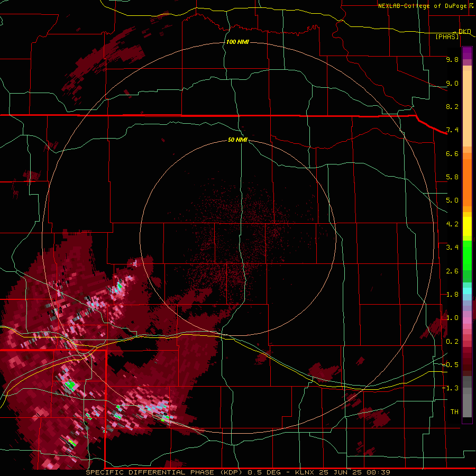The height and width of the screenshot is (476, 476).
Task: Click the DKD label near the legend
Action: click(x=464, y=31)
